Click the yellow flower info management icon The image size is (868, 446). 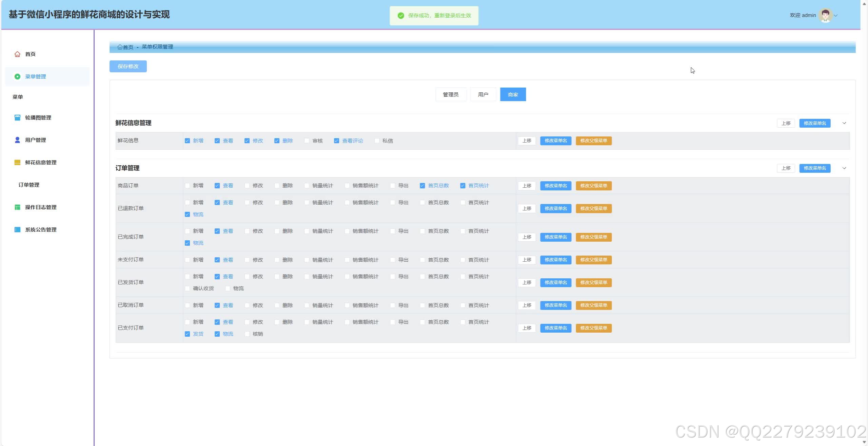[x=17, y=163]
